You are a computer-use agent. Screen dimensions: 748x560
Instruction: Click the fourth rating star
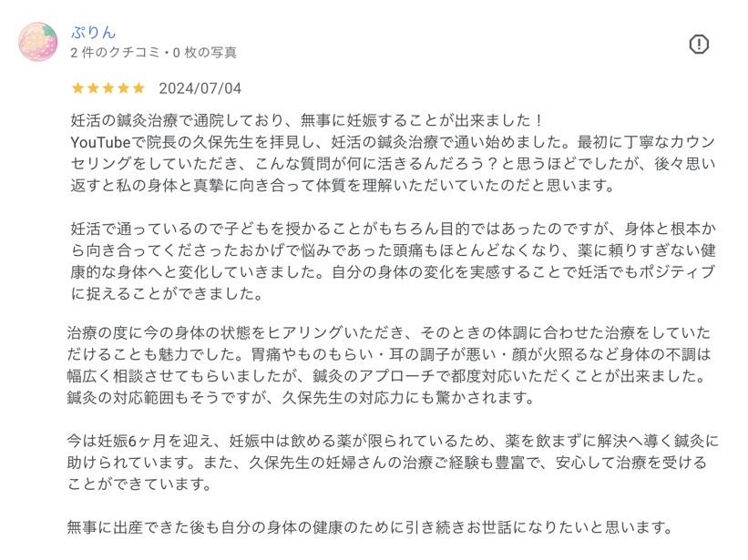(x=124, y=88)
